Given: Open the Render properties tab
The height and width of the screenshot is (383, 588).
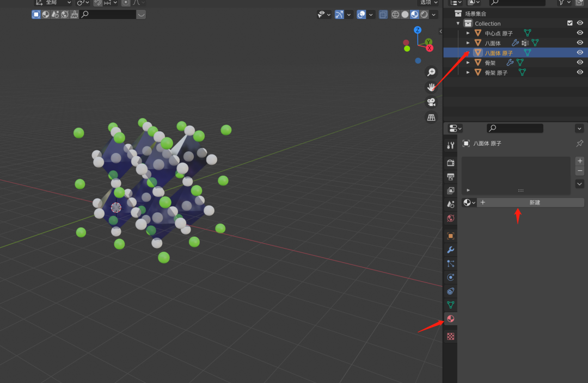Looking at the screenshot, I should [x=450, y=163].
